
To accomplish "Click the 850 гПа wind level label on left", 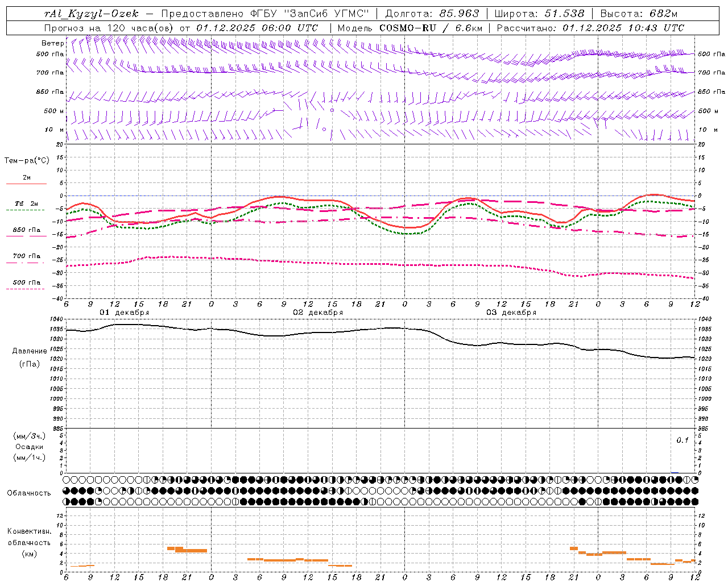I will tap(50, 92).
